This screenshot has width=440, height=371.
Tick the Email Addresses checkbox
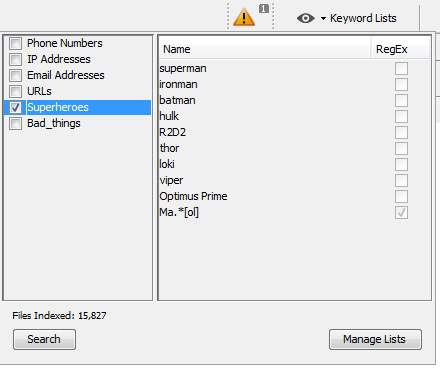(15, 75)
